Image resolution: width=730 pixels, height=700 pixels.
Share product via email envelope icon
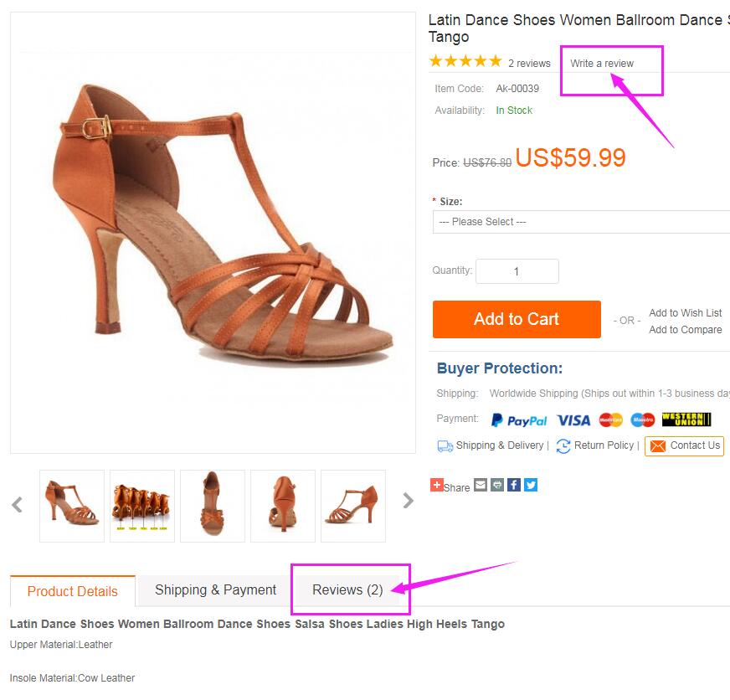point(480,485)
